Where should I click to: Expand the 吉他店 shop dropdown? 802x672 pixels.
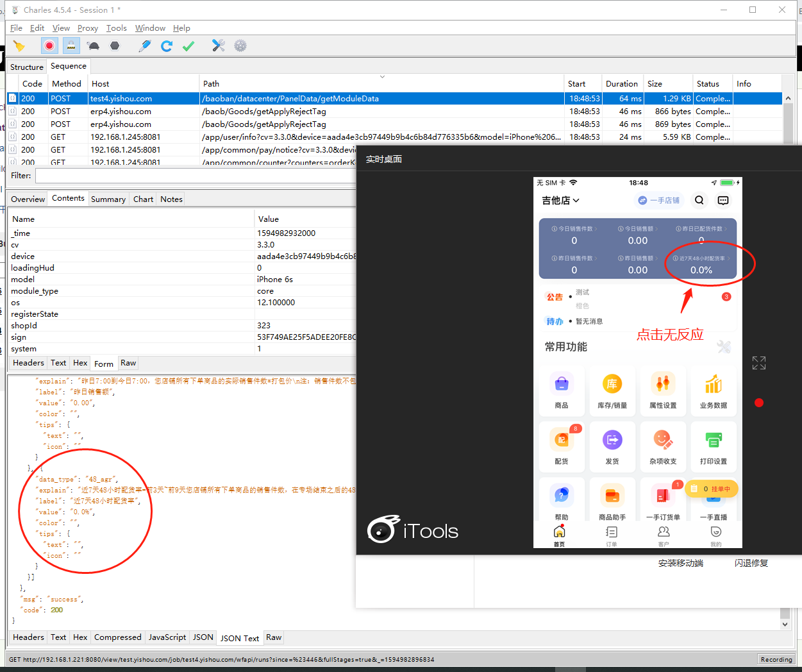561,201
